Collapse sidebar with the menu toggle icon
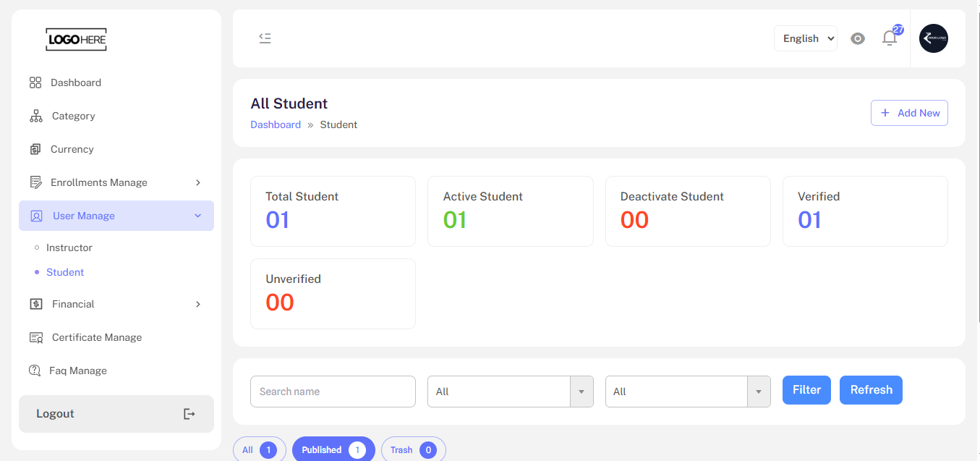The width and height of the screenshot is (980, 461). click(265, 38)
